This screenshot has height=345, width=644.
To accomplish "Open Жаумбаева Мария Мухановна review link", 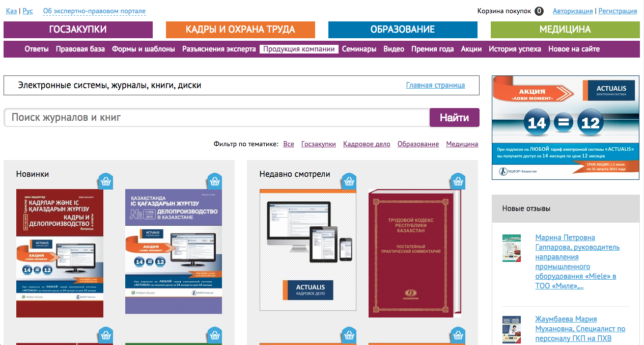I will click(580, 329).
